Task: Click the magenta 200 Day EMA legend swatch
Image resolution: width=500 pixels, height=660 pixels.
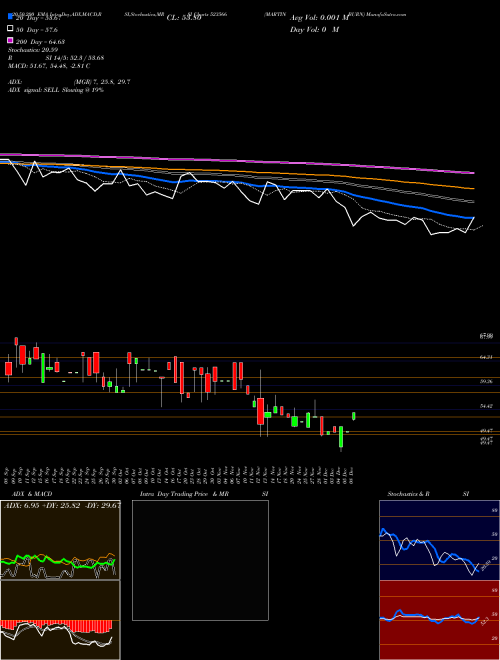Action: coord(10,40)
